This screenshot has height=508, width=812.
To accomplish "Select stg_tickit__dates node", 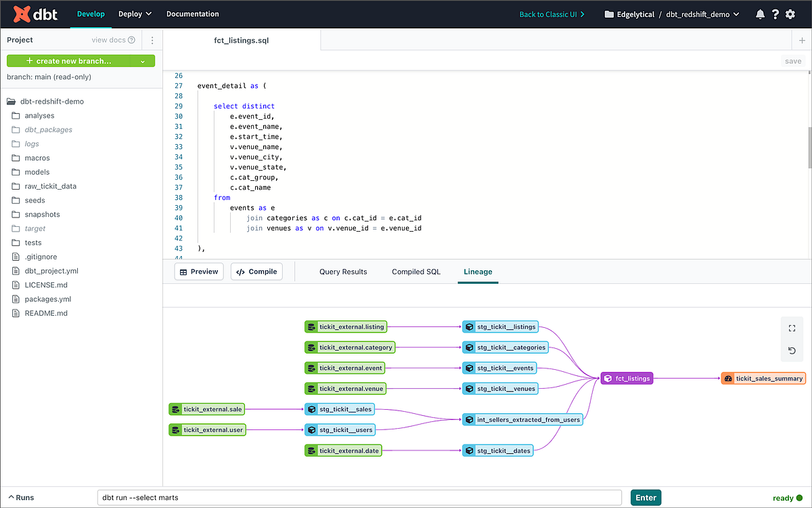I will [x=498, y=450].
